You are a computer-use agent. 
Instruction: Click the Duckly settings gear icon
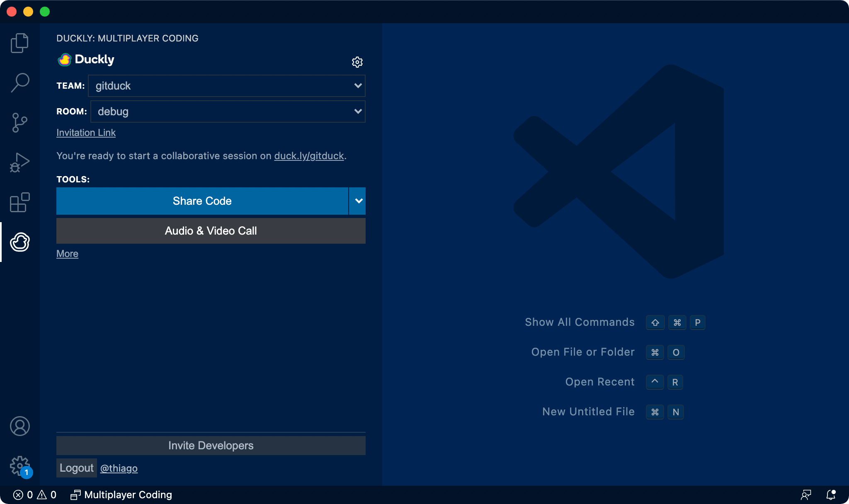click(358, 62)
